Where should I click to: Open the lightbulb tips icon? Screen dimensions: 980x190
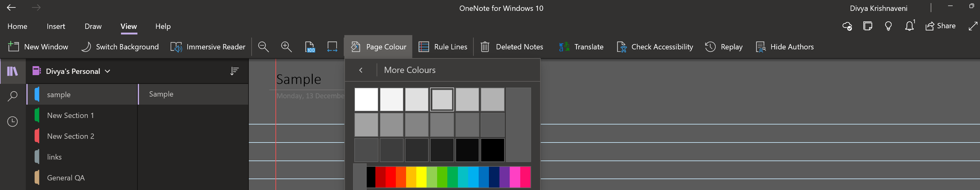(888, 26)
